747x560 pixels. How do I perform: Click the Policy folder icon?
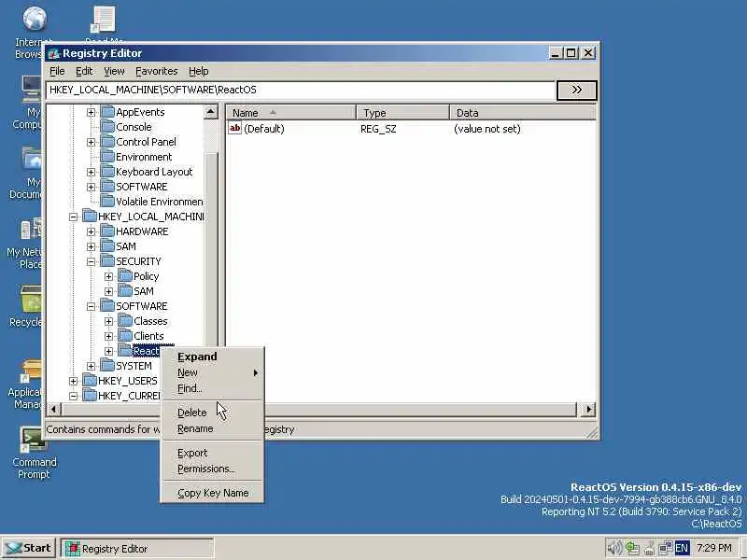[125, 276]
